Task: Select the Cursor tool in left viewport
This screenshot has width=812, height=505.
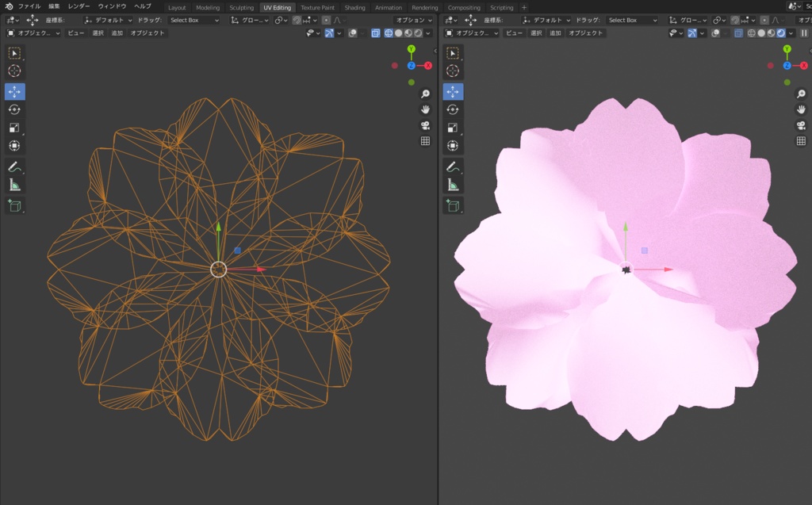Action: pyautogui.click(x=14, y=71)
